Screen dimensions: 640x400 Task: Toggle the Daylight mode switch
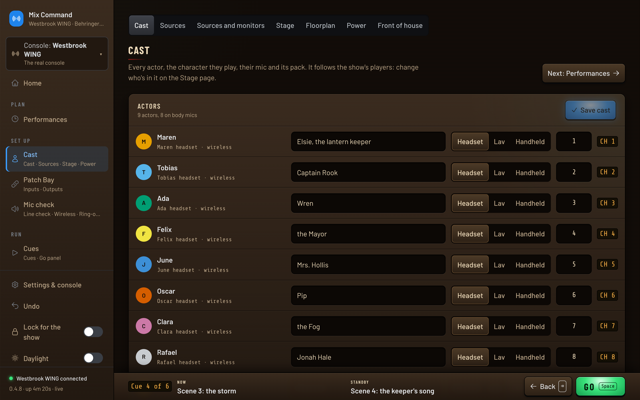pos(93,358)
